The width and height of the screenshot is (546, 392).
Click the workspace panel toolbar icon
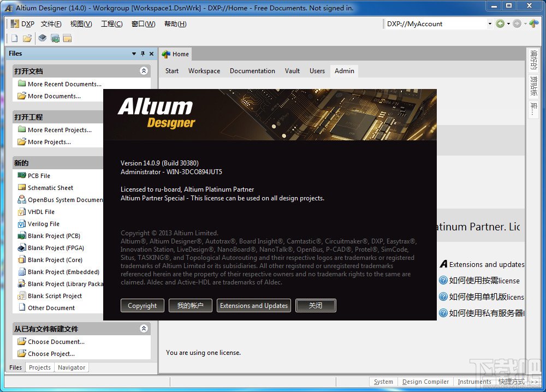[68, 38]
